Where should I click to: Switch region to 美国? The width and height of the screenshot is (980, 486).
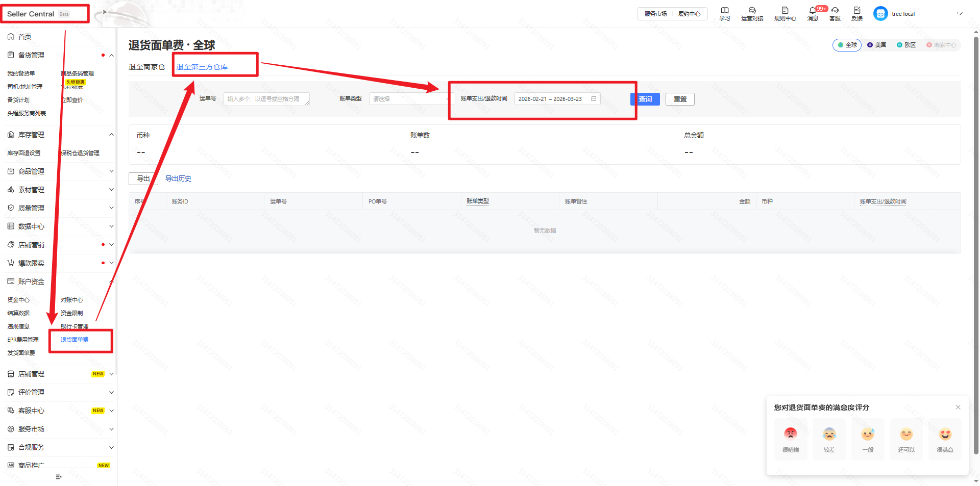tap(876, 45)
